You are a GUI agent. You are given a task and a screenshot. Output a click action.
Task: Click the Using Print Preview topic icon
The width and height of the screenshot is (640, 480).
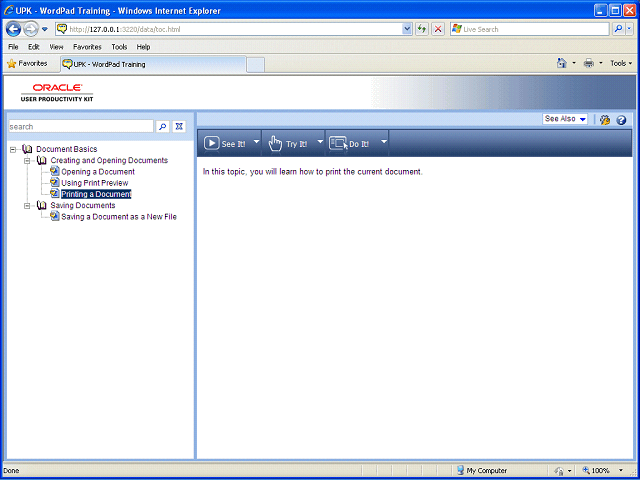coord(55,182)
